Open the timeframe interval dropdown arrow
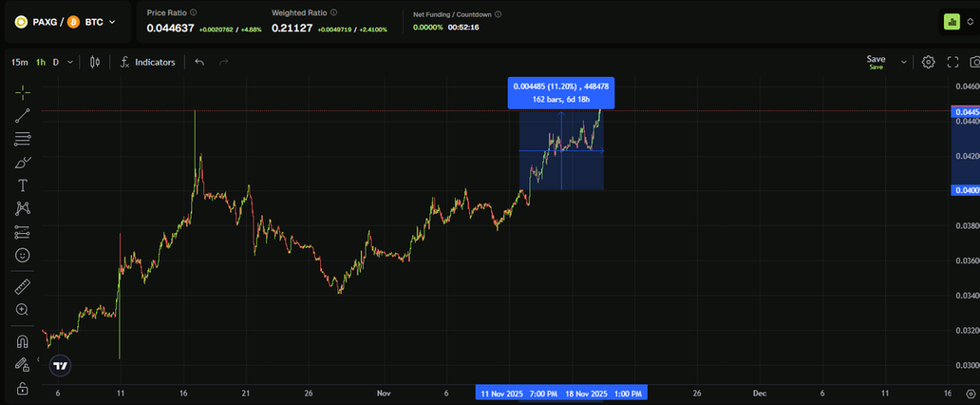The width and height of the screenshot is (980, 405). [x=70, y=62]
